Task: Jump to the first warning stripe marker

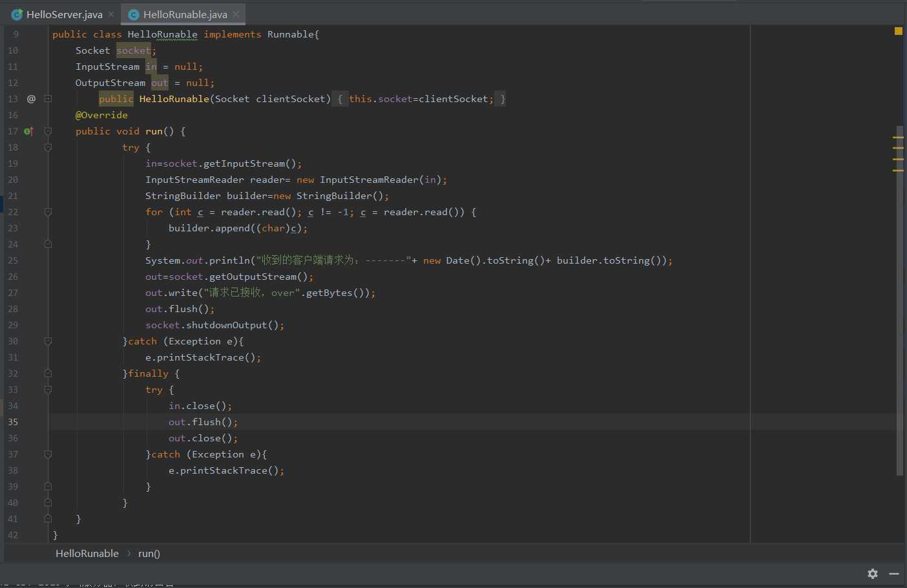Action: click(x=898, y=138)
